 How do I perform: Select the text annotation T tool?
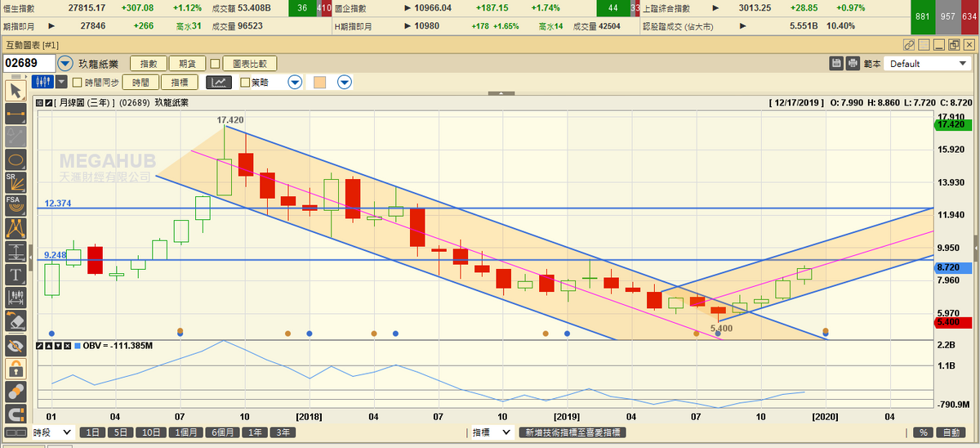14,274
